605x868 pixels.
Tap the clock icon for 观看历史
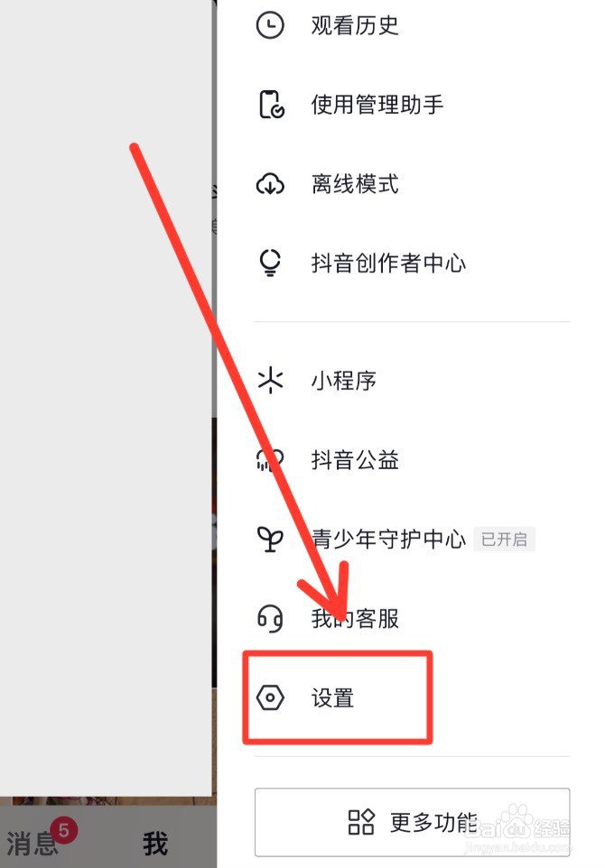point(270,25)
